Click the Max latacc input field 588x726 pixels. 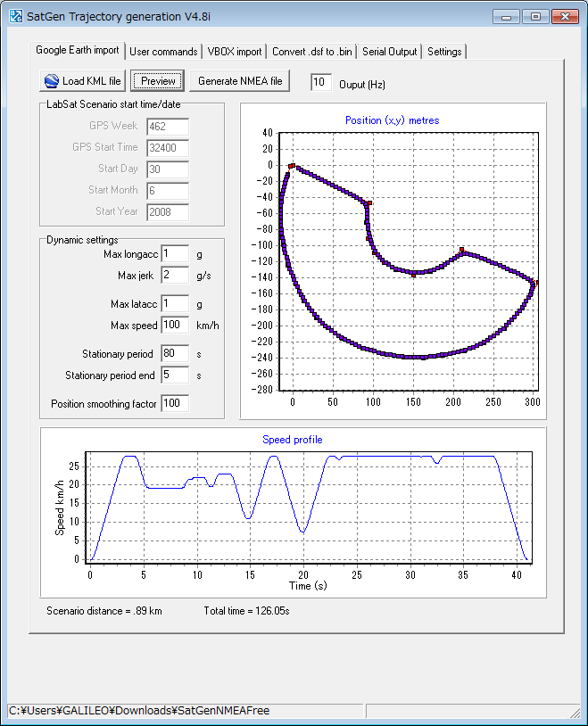[175, 304]
